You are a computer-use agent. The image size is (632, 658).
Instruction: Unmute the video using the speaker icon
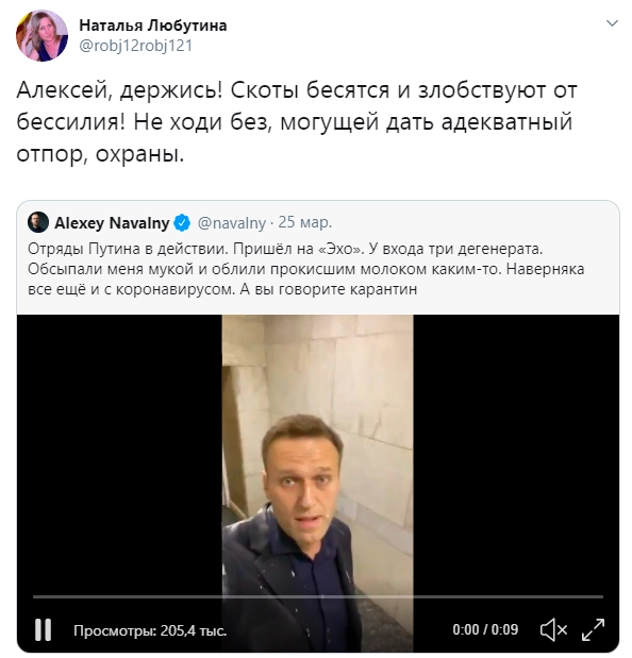[x=554, y=630]
